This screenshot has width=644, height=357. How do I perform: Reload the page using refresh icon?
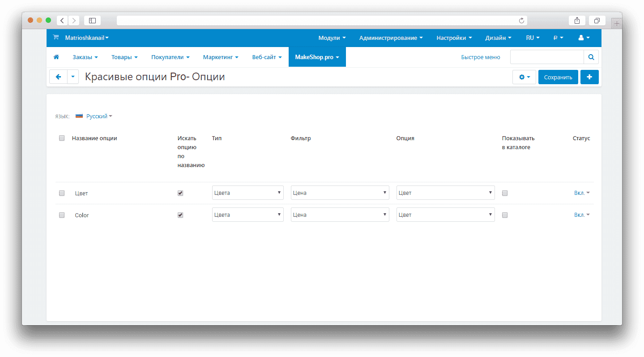pos(521,21)
